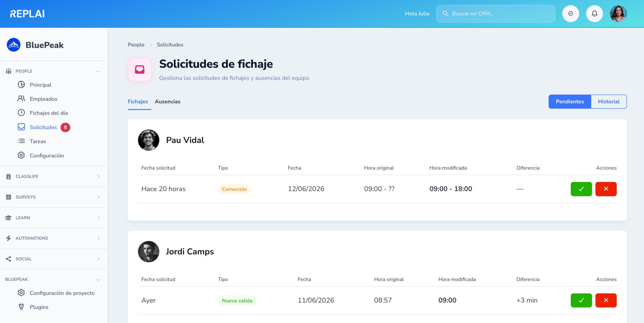Approve Pau Vidal's correction request
Viewport: 644px width, 323px height.
581,189
